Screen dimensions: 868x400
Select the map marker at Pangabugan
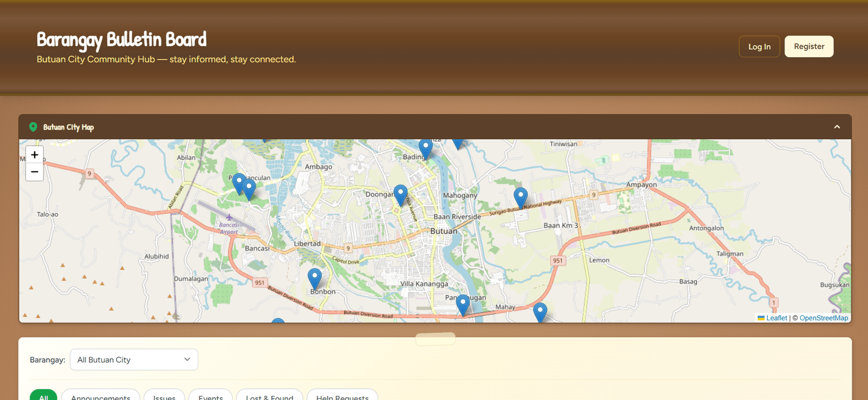pyautogui.click(x=463, y=306)
